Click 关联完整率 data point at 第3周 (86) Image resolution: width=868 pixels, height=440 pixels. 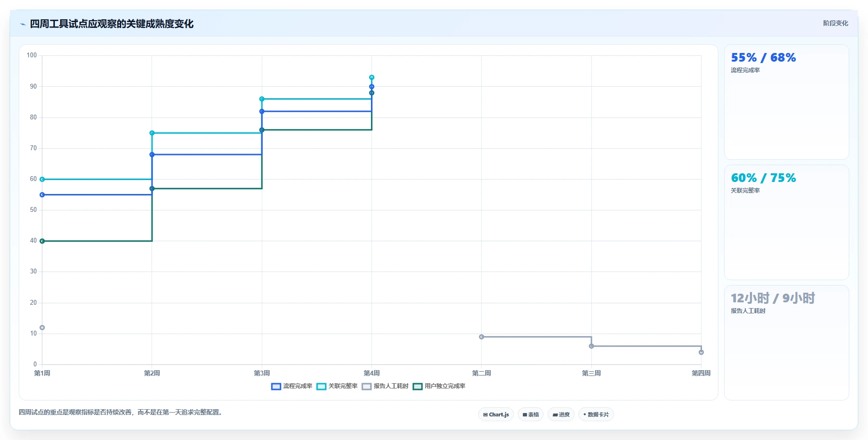tap(262, 99)
